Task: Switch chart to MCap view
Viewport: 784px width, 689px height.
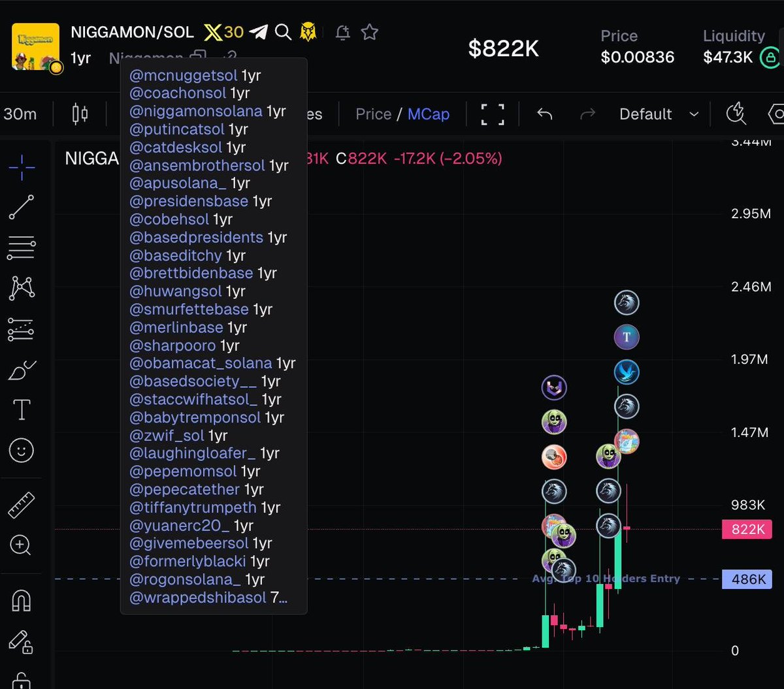Action: pyautogui.click(x=429, y=114)
